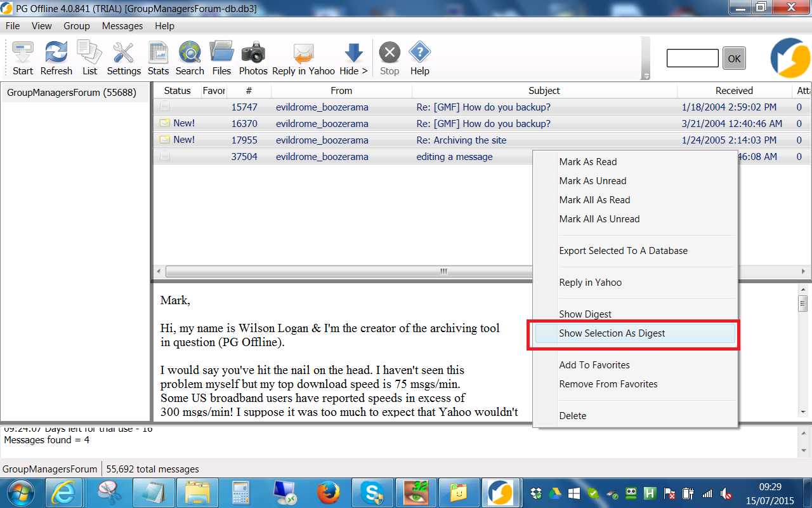Screen dimensions: 812x508
Task: Click envelope icon of message 15747
Action: point(164,107)
